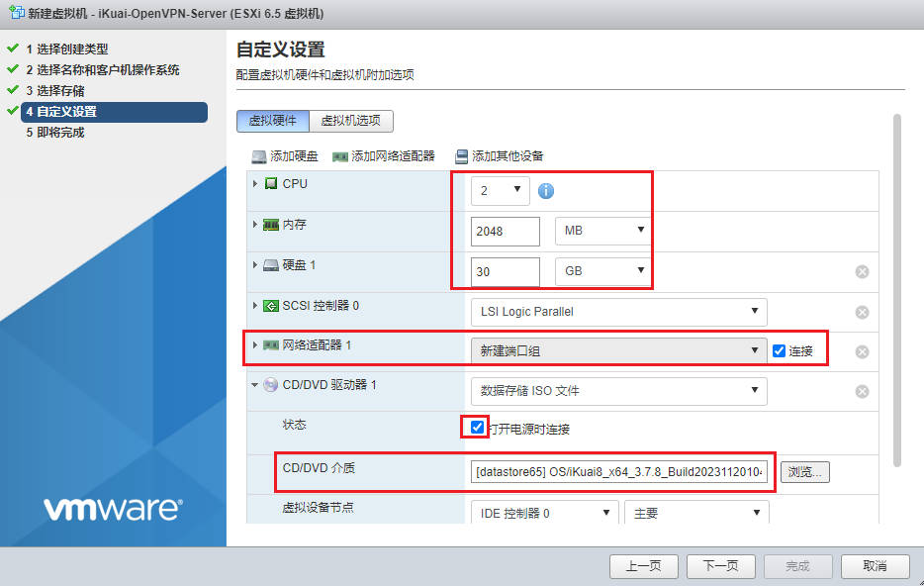
Task: Expand the CPU row
Action: [255, 184]
